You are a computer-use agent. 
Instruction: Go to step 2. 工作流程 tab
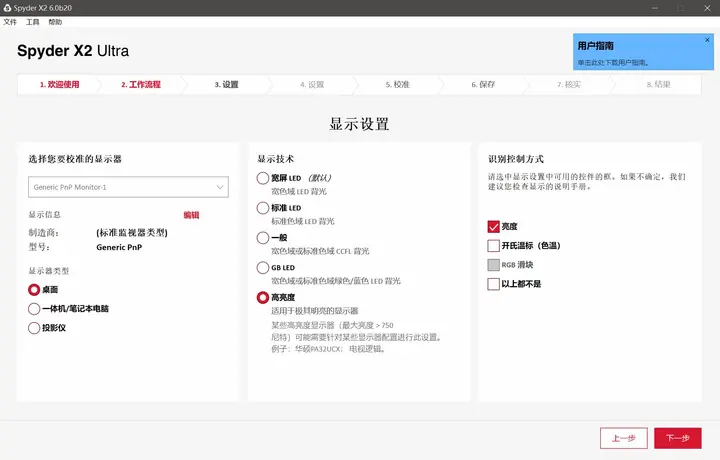[x=141, y=84]
